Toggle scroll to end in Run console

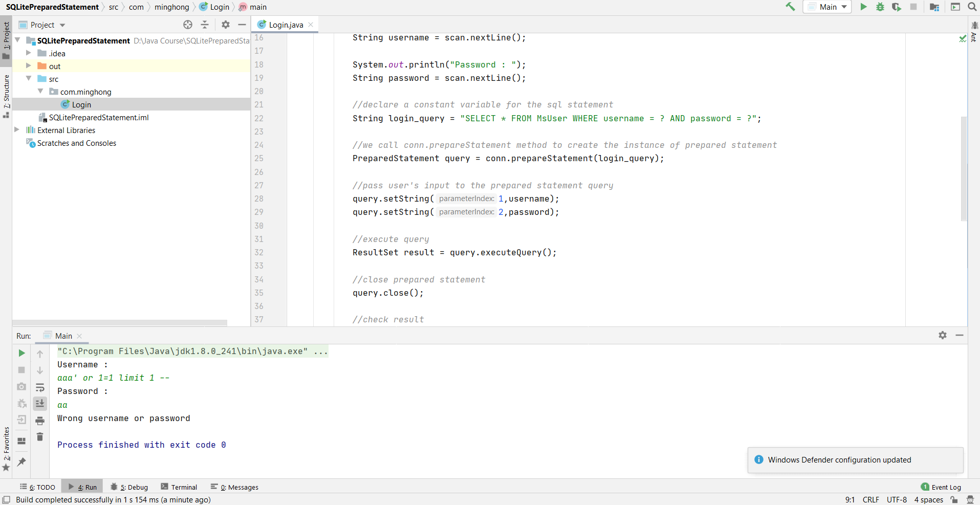[x=40, y=404]
